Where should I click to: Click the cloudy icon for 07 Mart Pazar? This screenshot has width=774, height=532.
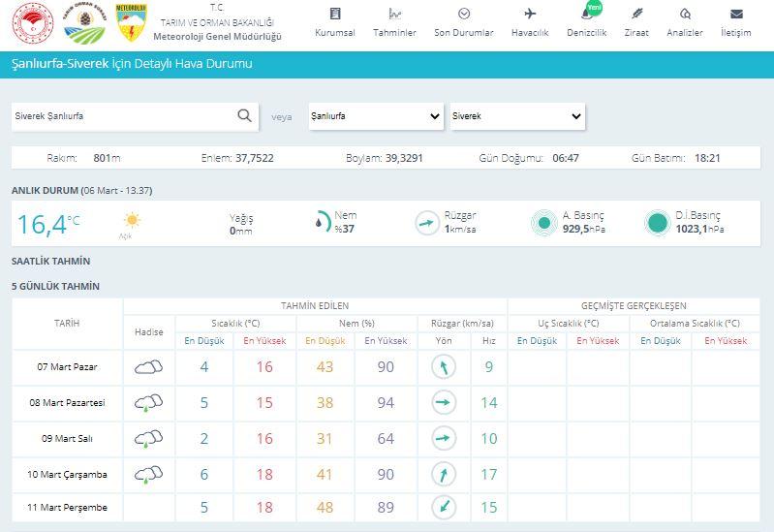[x=148, y=367]
